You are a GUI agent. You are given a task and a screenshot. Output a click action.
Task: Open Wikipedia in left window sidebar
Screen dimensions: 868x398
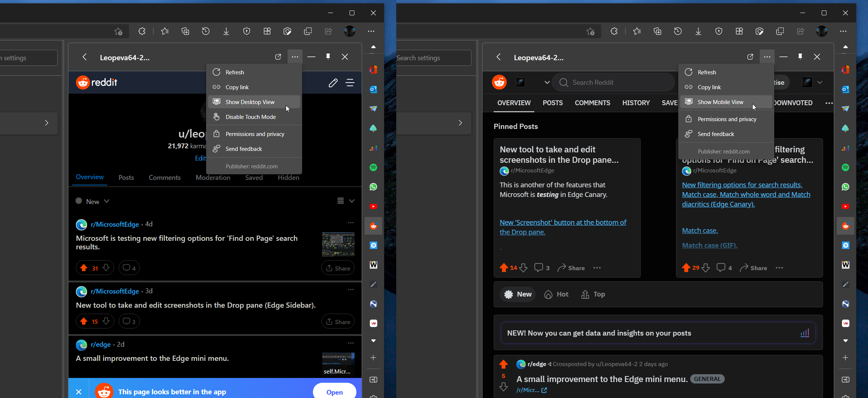point(373,265)
